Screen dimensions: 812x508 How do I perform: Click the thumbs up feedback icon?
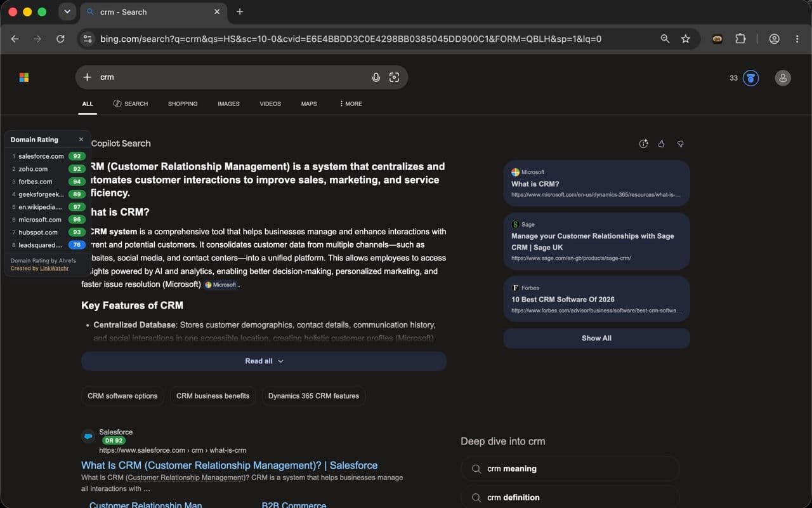(661, 144)
